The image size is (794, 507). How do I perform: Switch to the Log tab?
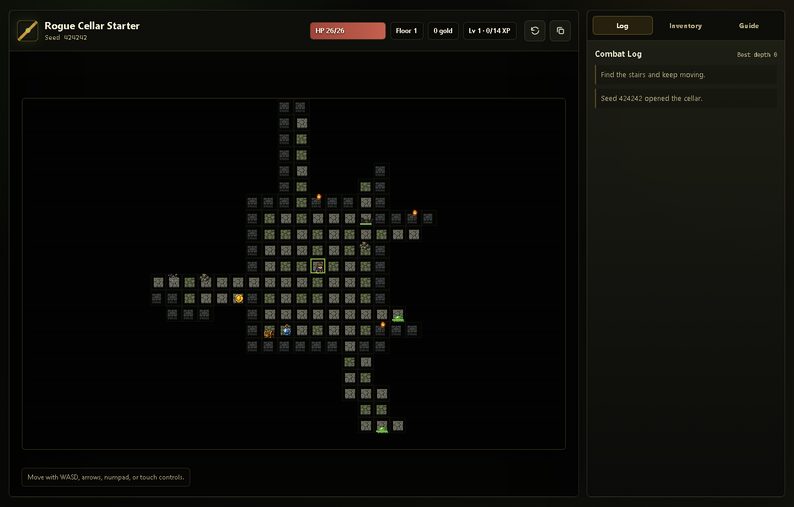622,26
